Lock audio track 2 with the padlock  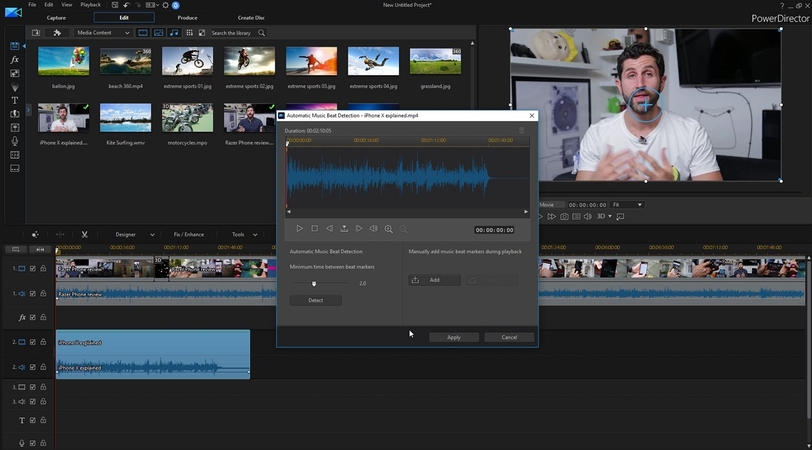pyautogui.click(x=44, y=367)
